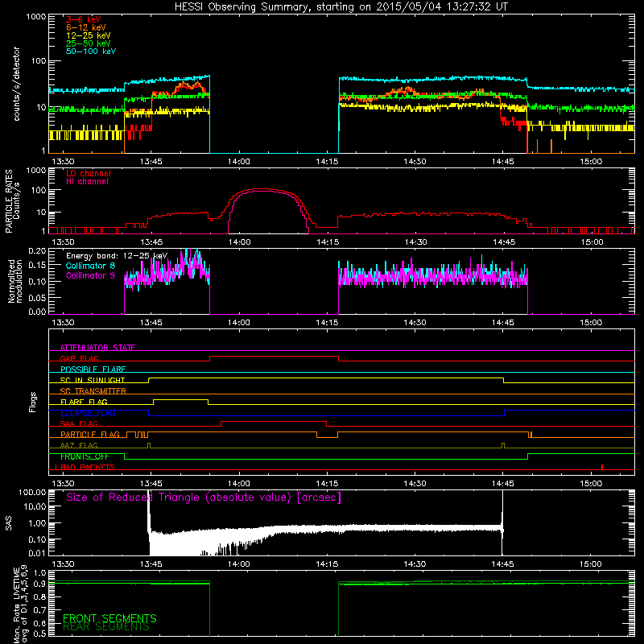Screen dimensions: 644x644
Task: Click the POSSIBLE_FLARE flag label
Action: pos(93,369)
